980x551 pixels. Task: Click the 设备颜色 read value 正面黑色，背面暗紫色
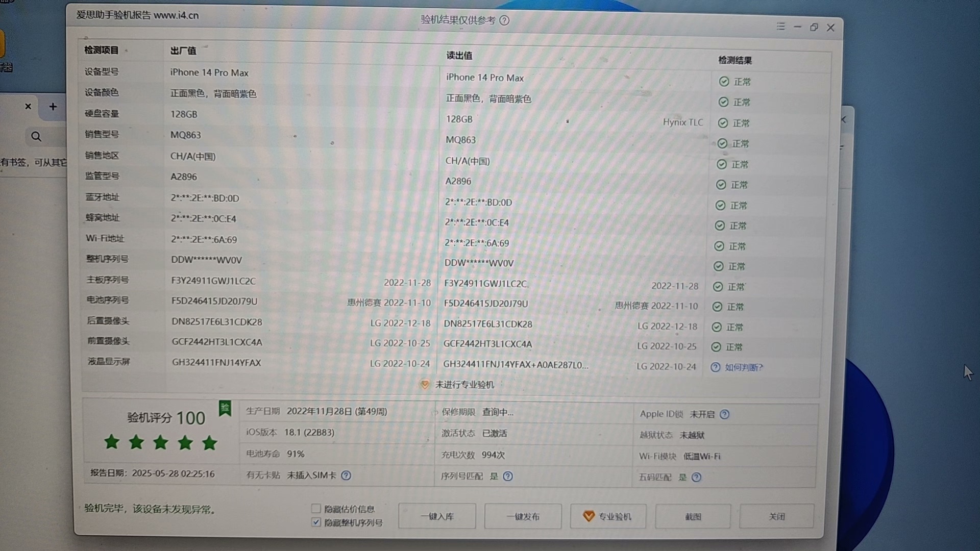pos(488,98)
